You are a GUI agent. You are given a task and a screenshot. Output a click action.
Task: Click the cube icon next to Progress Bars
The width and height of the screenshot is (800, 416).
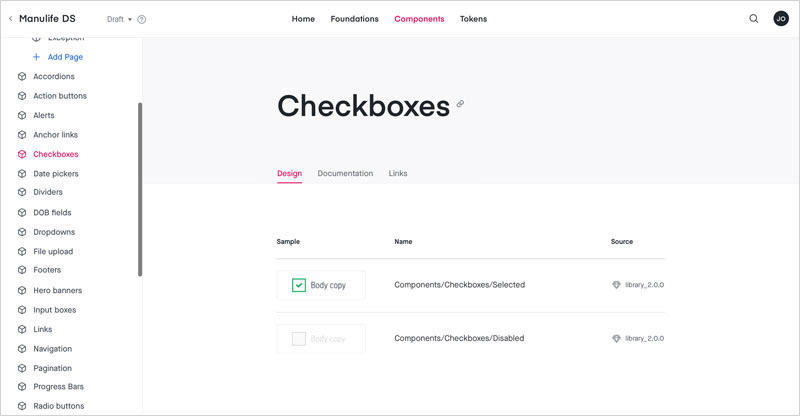click(x=22, y=387)
